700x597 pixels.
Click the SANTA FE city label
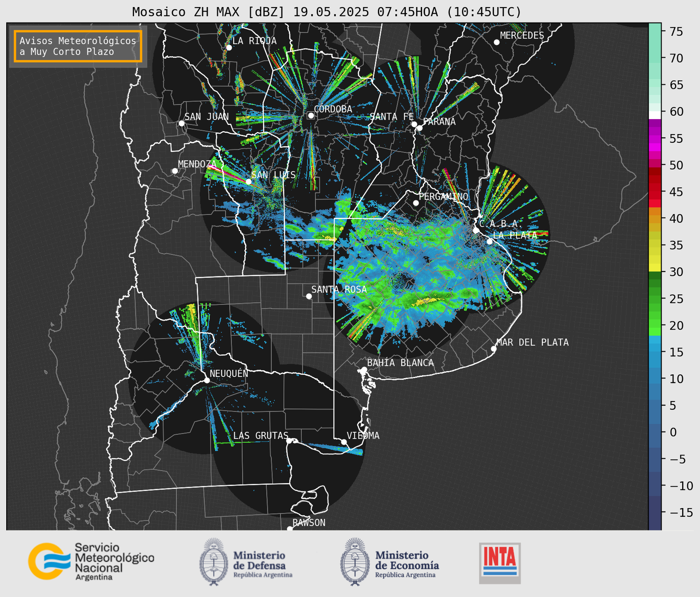pos(392,117)
